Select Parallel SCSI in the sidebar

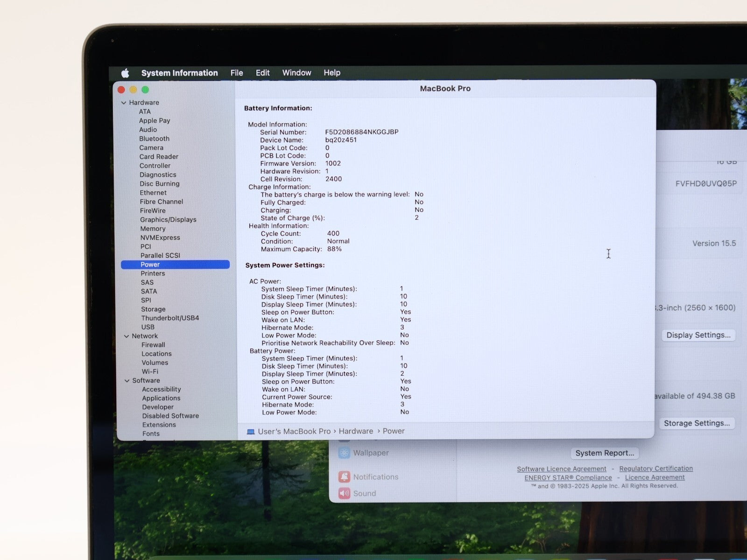pos(160,255)
